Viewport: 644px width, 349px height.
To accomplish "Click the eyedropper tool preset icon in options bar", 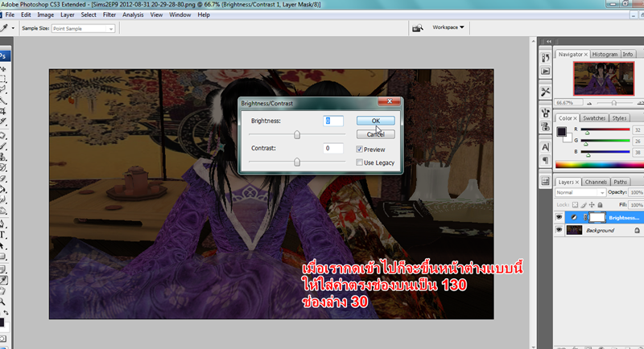I will point(4,28).
